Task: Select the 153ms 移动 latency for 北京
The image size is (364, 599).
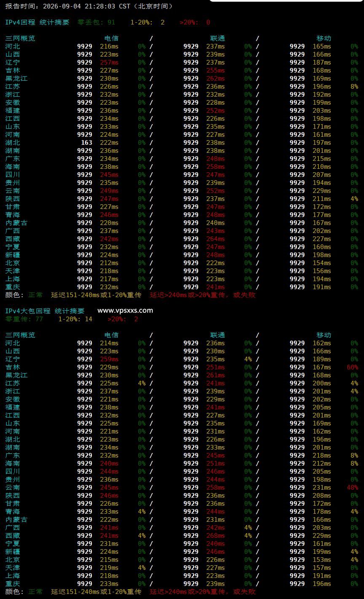Action: 322,560
